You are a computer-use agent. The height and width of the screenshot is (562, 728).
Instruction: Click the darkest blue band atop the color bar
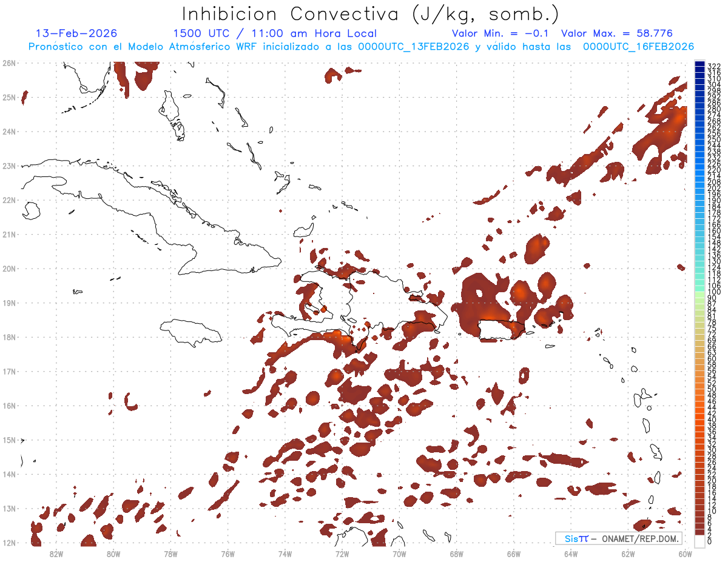[x=699, y=64]
